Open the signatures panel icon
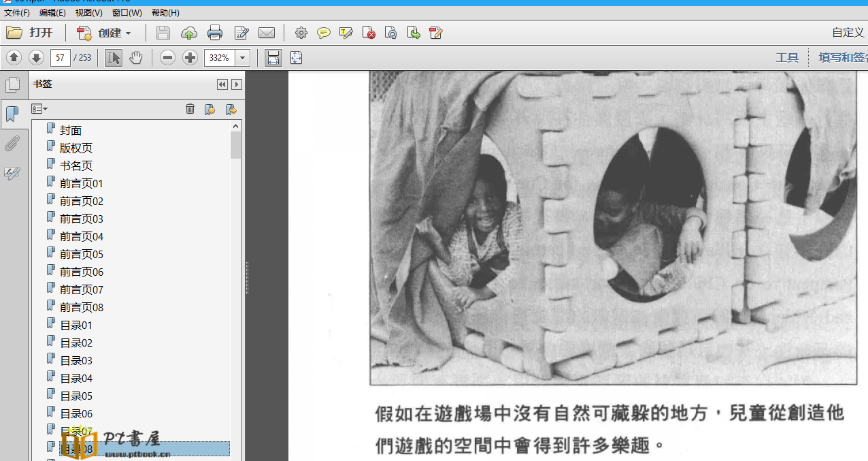 pyautogui.click(x=12, y=173)
